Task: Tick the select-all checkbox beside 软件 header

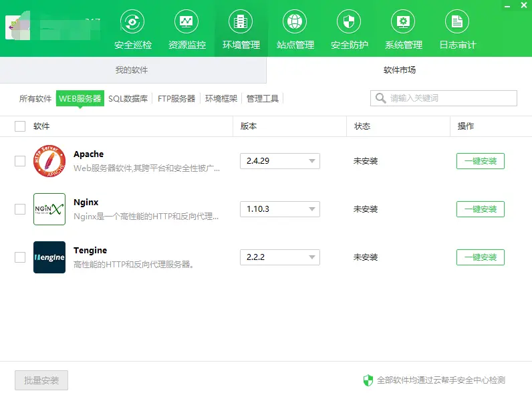Action: coord(20,126)
